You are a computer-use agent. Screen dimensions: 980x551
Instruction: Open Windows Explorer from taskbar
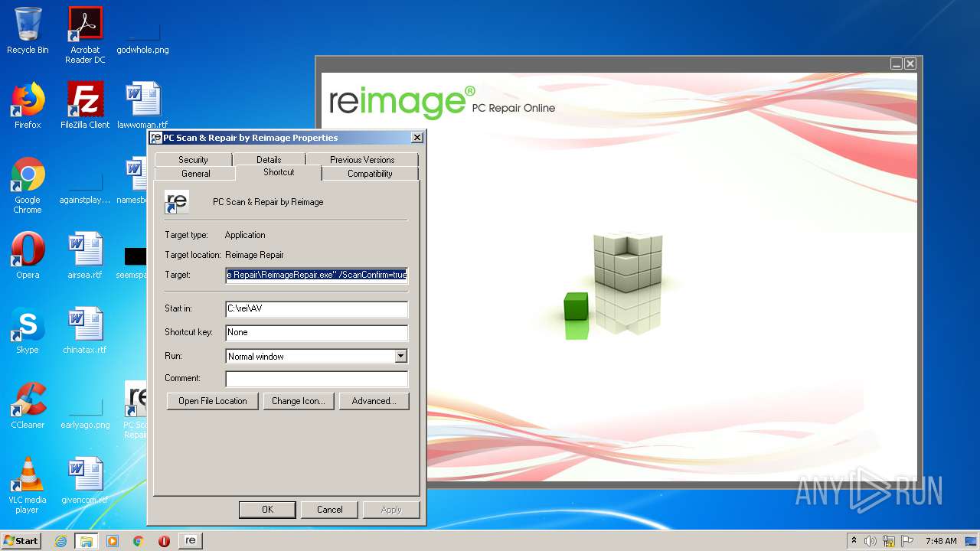(x=87, y=541)
